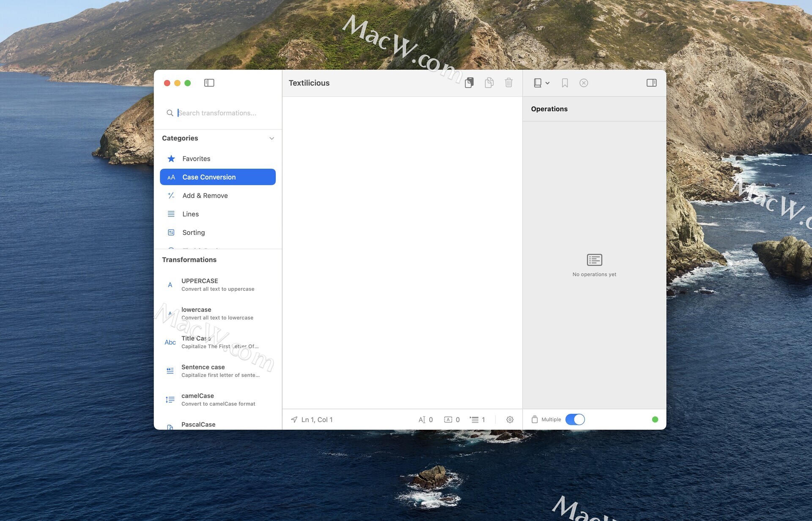This screenshot has height=521, width=812.
Task: Open settings gear in status bar
Action: tap(510, 420)
